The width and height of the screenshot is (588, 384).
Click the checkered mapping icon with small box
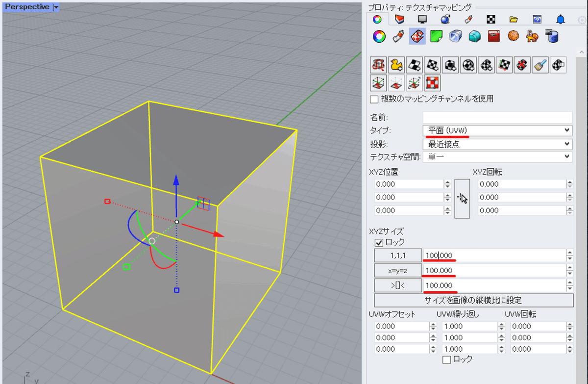[x=559, y=65]
